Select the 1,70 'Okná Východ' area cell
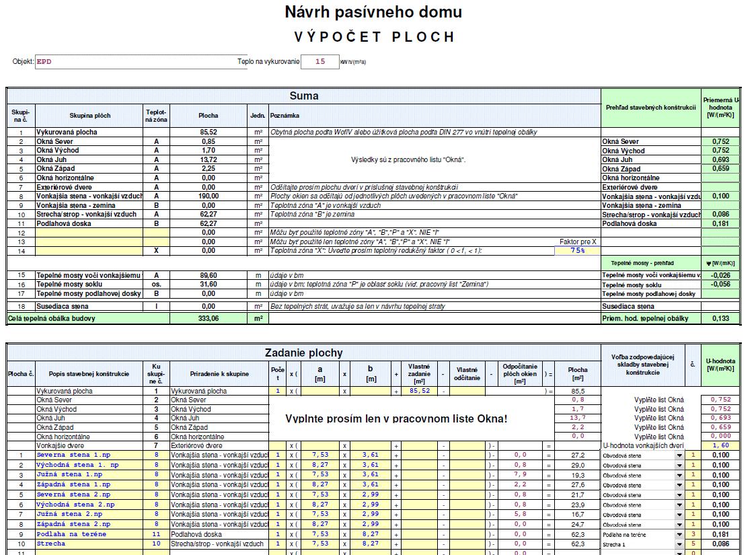 pyautogui.click(x=209, y=151)
